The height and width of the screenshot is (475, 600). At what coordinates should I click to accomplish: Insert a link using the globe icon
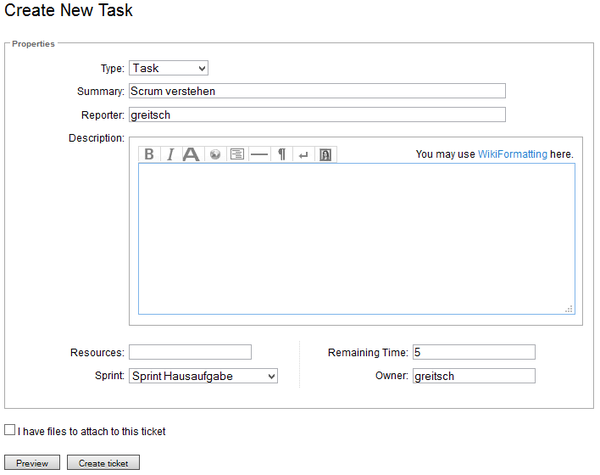pyautogui.click(x=214, y=154)
